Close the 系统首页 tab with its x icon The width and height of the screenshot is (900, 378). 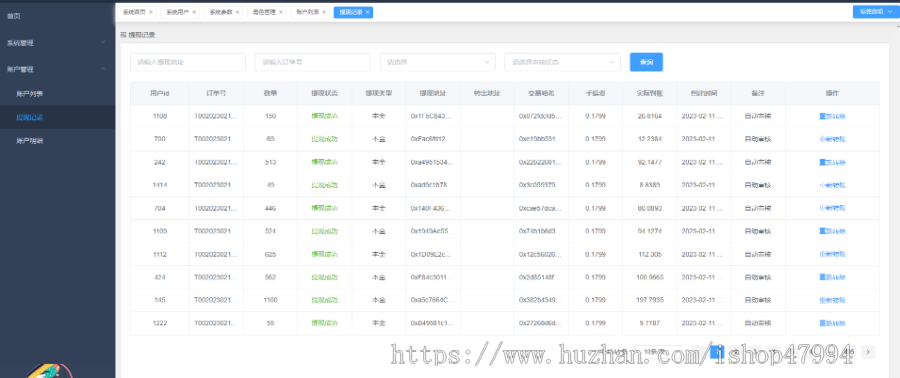pos(150,12)
